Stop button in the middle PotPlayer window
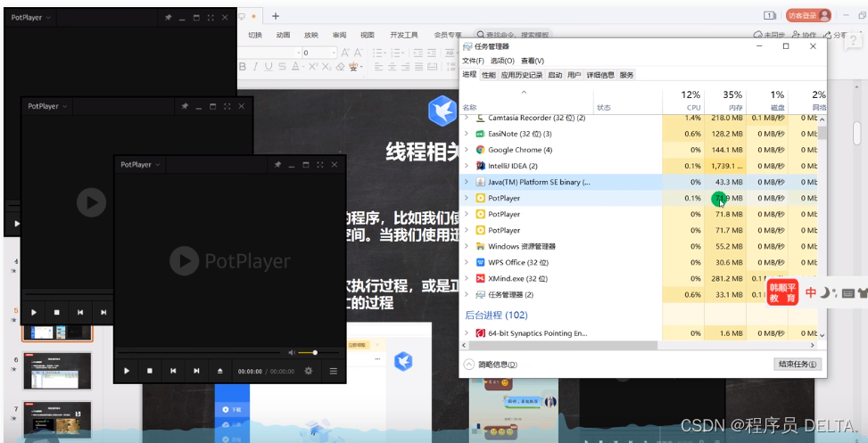Screen dimensions: 868x443 (57, 313)
